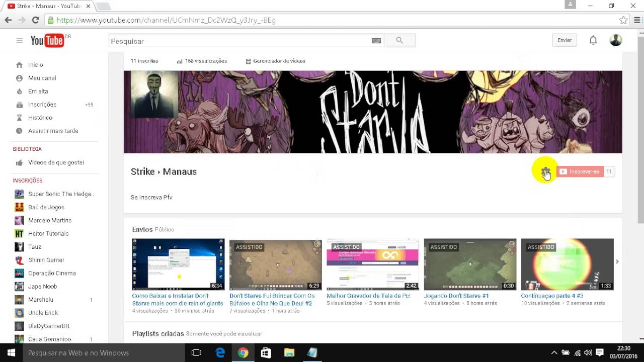Open Windows Store from the taskbar

click(266, 353)
